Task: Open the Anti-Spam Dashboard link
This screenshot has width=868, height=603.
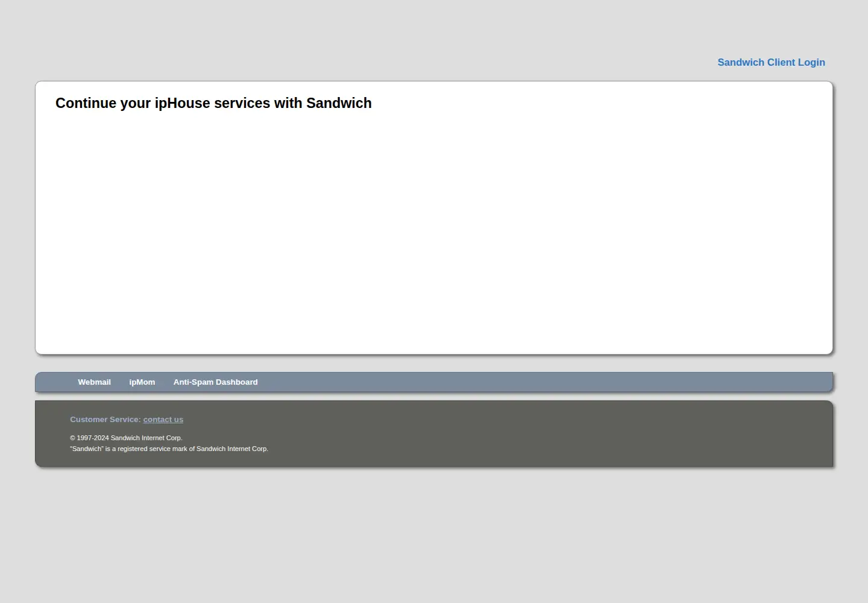Action: (215, 382)
